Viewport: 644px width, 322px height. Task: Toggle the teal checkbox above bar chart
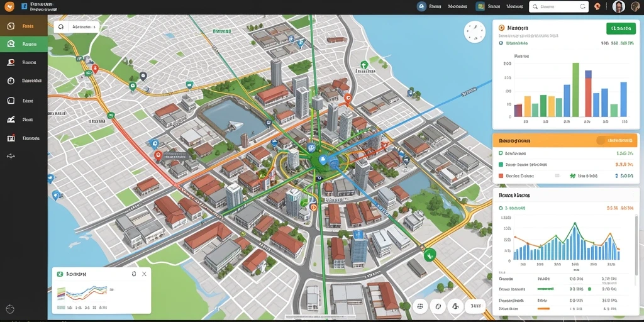(501, 43)
